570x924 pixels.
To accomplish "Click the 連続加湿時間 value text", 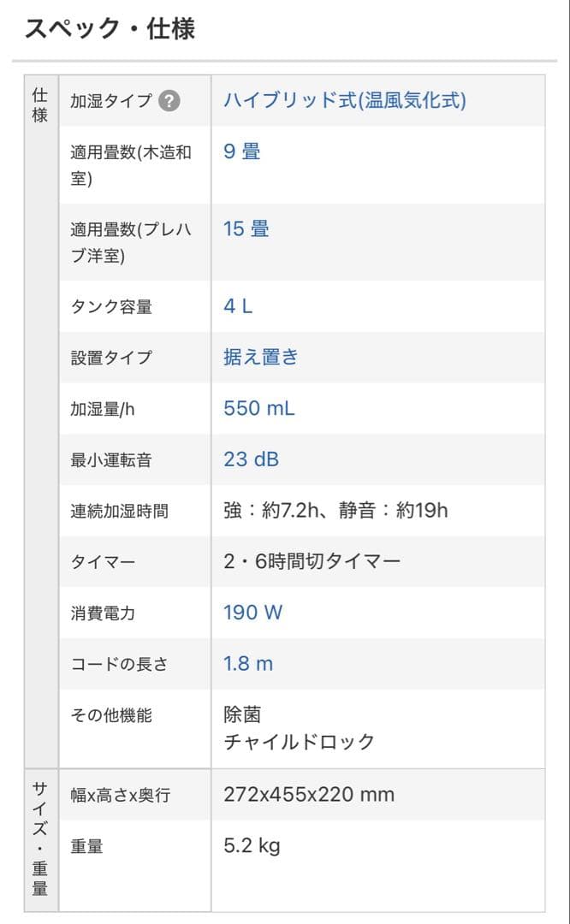I will (x=335, y=511).
